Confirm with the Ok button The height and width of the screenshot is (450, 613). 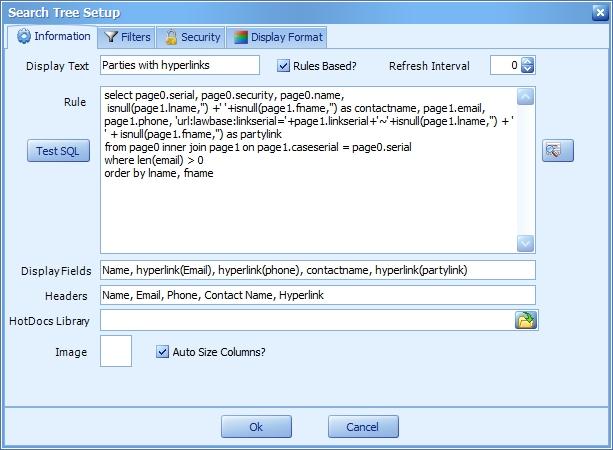tap(256, 427)
